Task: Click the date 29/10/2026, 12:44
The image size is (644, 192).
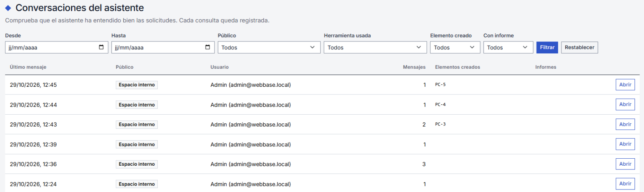Action: click(x=33, y=104)
